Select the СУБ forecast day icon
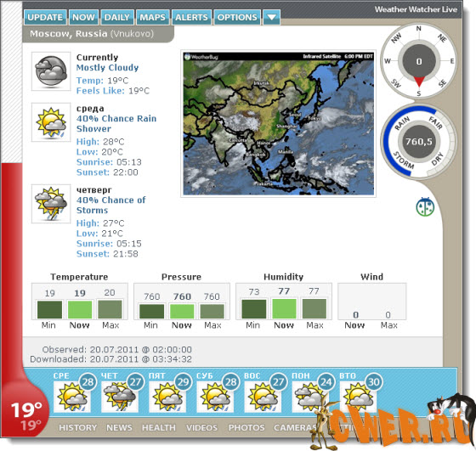This screenshot has height=451, width=476. pyautogui.click(x=215, y=397)
